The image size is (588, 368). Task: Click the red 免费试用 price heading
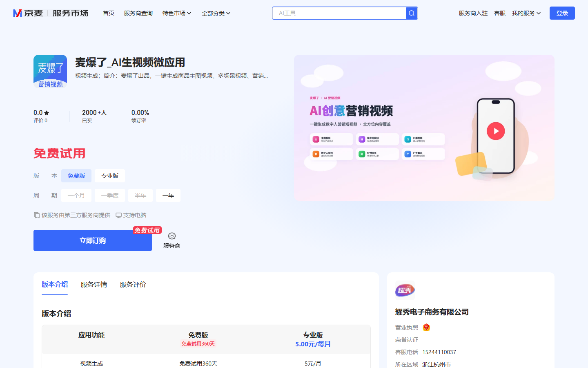60,153
